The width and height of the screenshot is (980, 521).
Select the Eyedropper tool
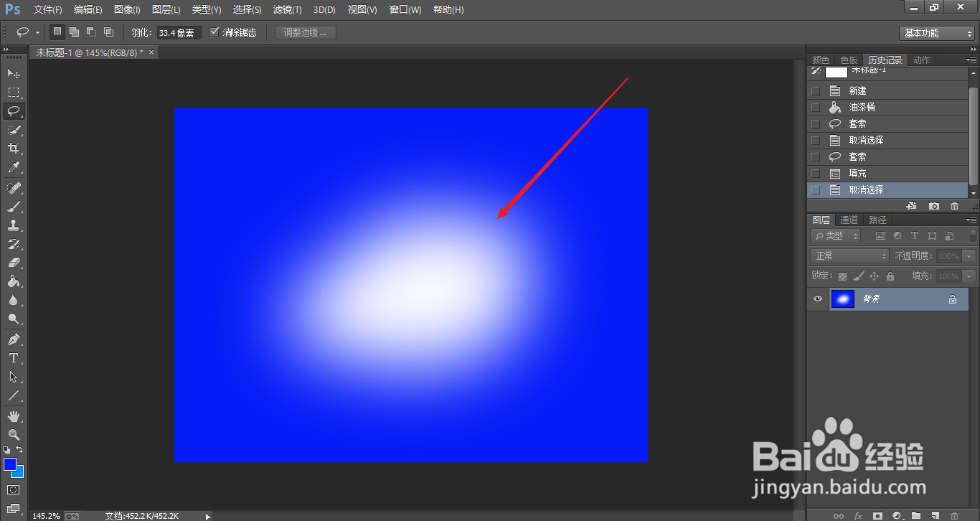click(14, 167)
